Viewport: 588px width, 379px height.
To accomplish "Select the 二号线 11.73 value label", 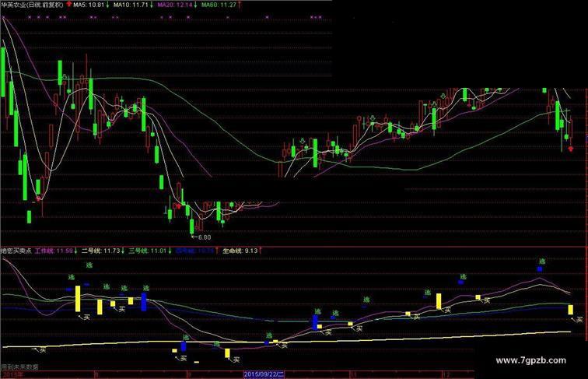I will click(x=100, y=251).
